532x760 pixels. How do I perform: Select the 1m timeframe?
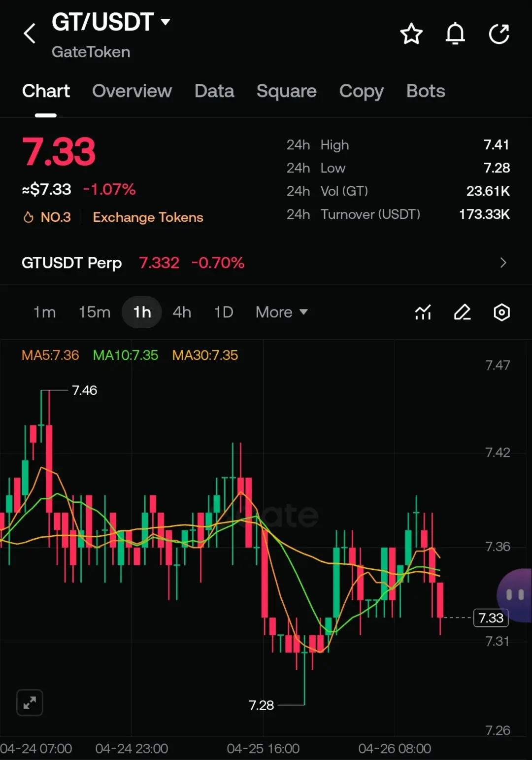(x=44, y=312)
